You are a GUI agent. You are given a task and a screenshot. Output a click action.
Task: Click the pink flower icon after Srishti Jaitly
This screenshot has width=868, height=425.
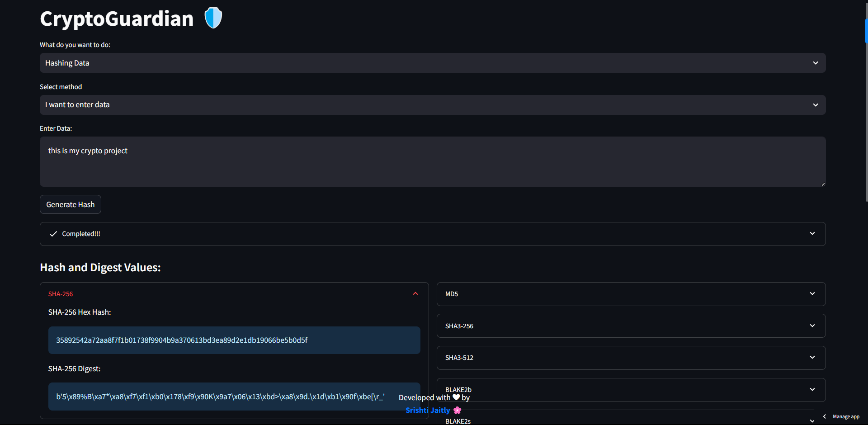click(x=458, y=410)
